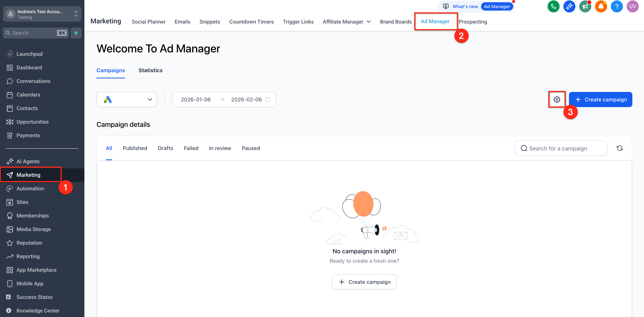Open Conversations in the sidebar
This screenshot has width=644, height=317.
33,81
